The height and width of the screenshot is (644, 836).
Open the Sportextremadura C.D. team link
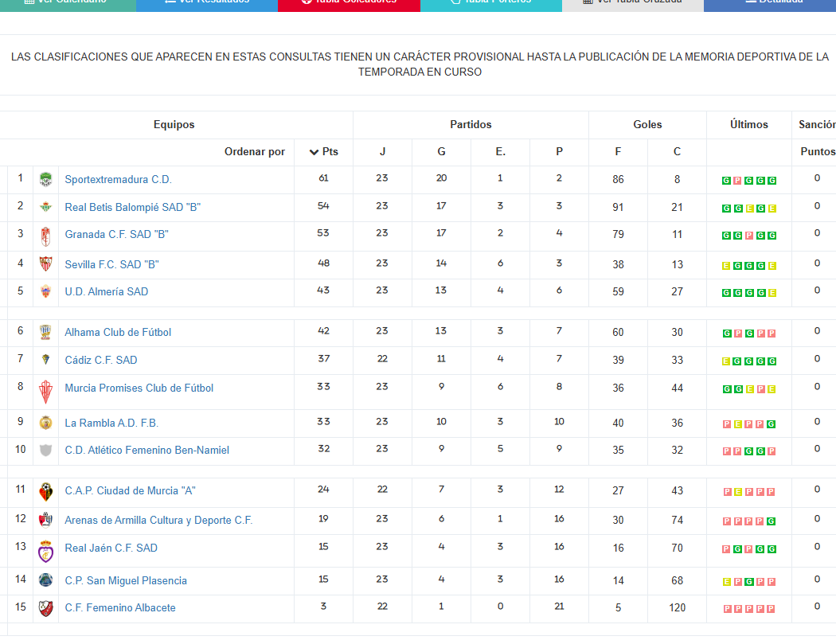coord(119,180)
